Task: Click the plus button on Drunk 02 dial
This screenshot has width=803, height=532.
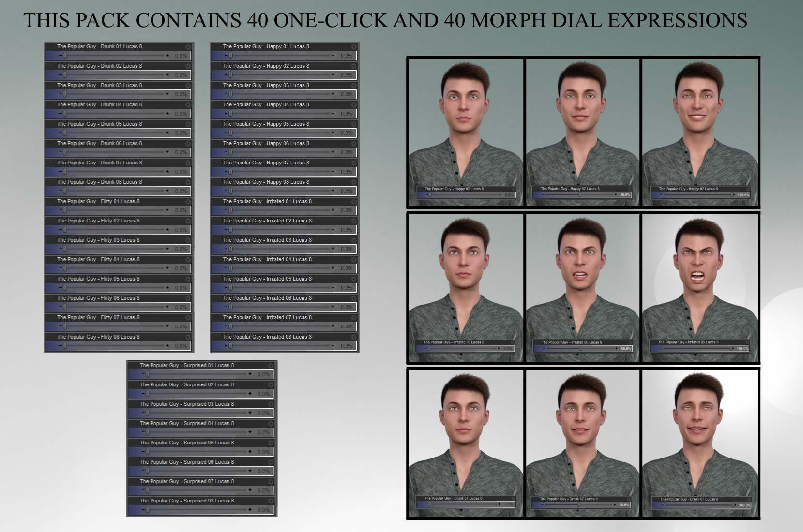Action: click(x=167, y=75)
